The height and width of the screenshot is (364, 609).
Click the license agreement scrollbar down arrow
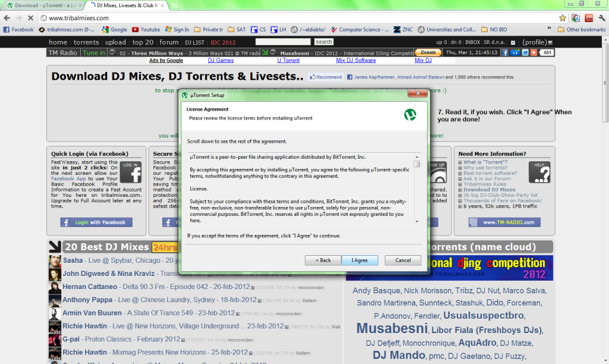point(417,221)
